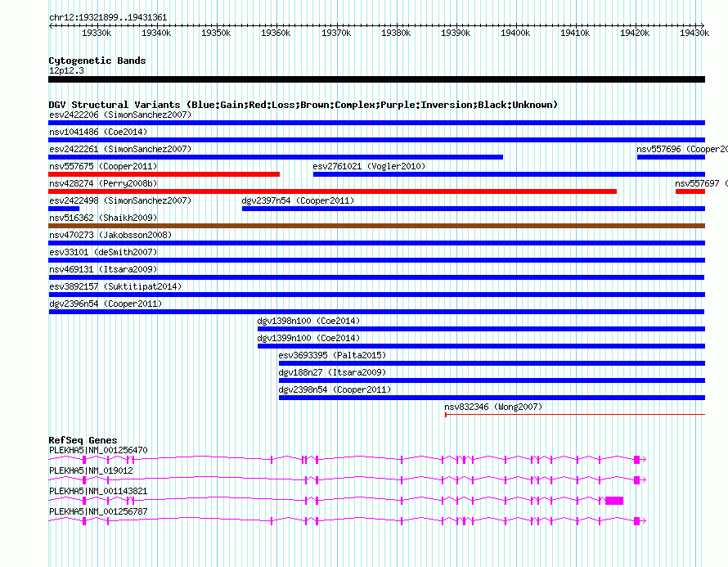Select the nsv557675 (Cooper2011) red loss bar
Viewport: 728px width, 567px height.
[164, 174]
